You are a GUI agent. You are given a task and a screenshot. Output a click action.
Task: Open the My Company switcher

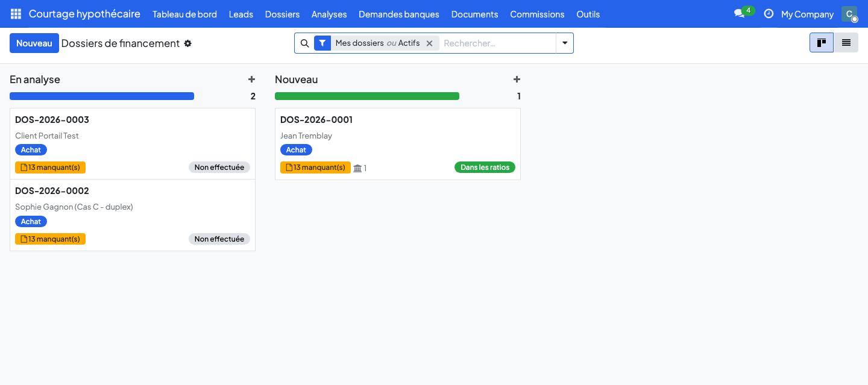807,14
